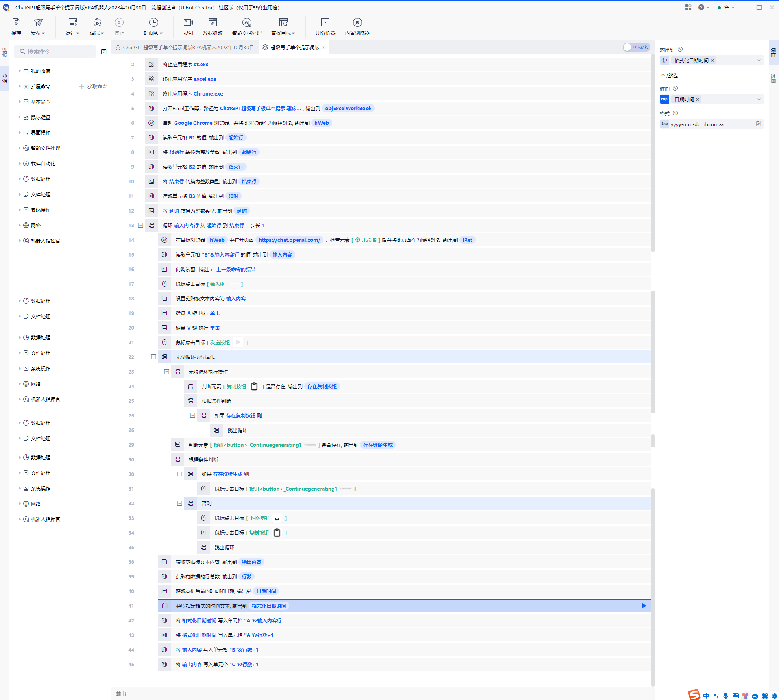Select line 40 获取本机当前的时间和日期

click(x=404, y=591)
